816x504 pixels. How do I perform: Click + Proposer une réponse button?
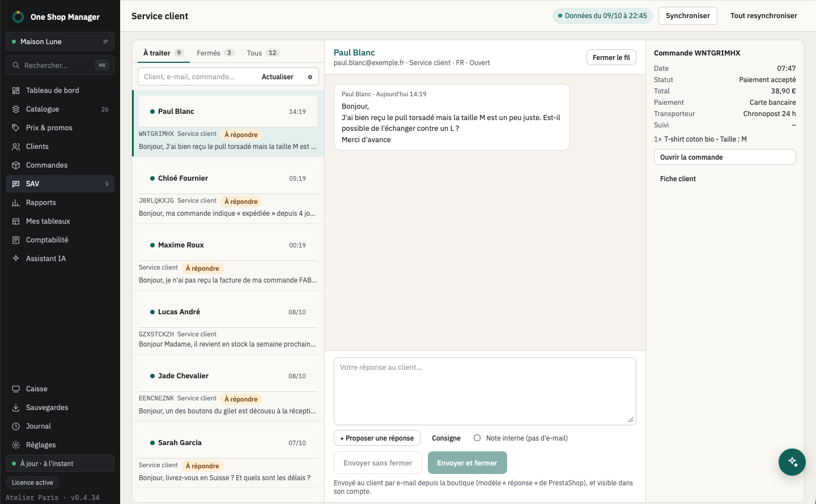(x=377, y=438)
